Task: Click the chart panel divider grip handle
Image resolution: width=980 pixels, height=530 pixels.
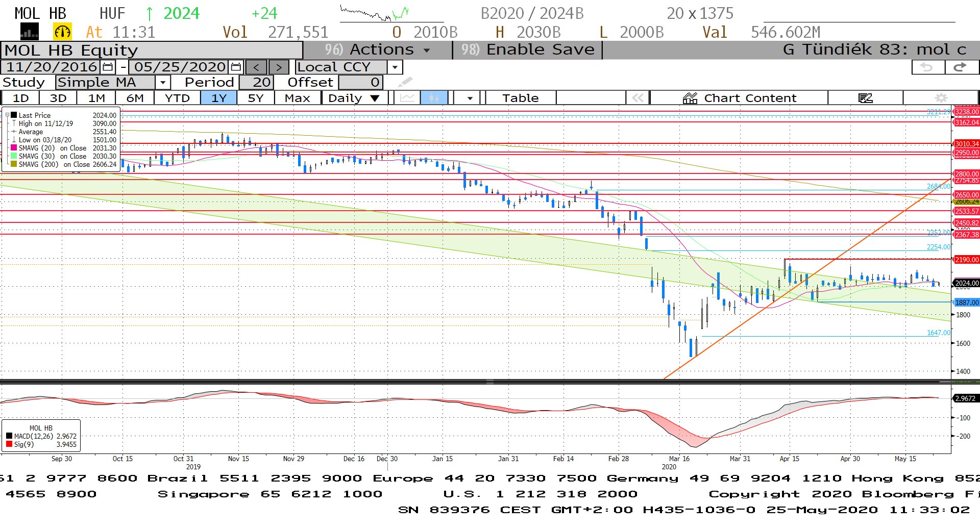Action: [489, 382]
